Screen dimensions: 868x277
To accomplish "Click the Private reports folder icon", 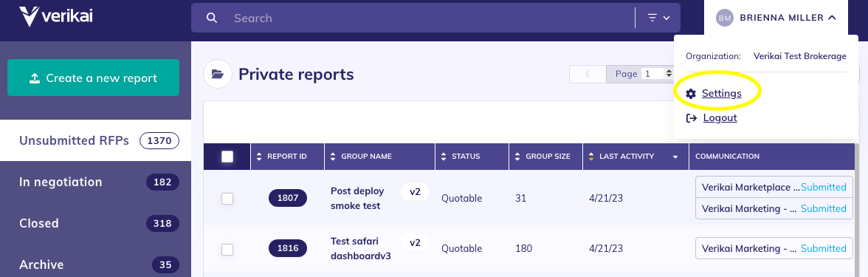I will pyautogui.click(x=218, y=74).
